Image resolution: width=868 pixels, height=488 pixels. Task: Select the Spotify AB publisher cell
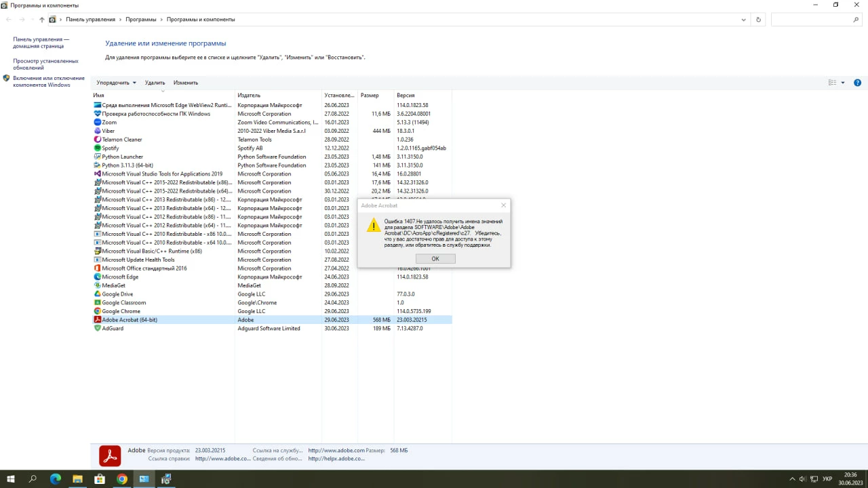pyautogui.click(x=250, y=148)
